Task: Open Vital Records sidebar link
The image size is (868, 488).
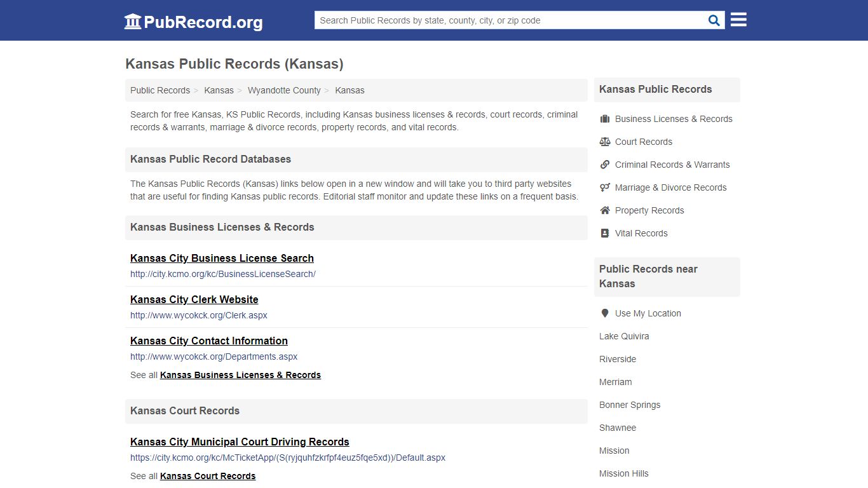Action: click(x=641, y=233)
